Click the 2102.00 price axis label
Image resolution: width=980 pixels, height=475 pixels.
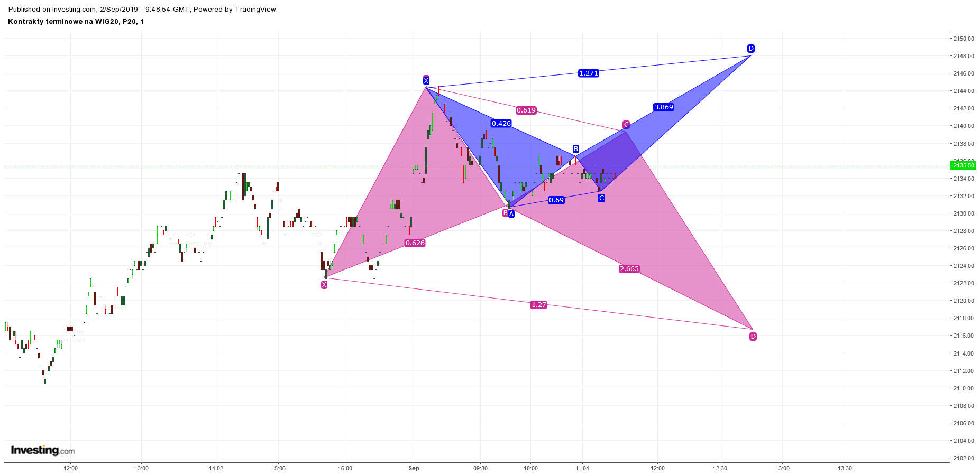(x=964, y=458)
